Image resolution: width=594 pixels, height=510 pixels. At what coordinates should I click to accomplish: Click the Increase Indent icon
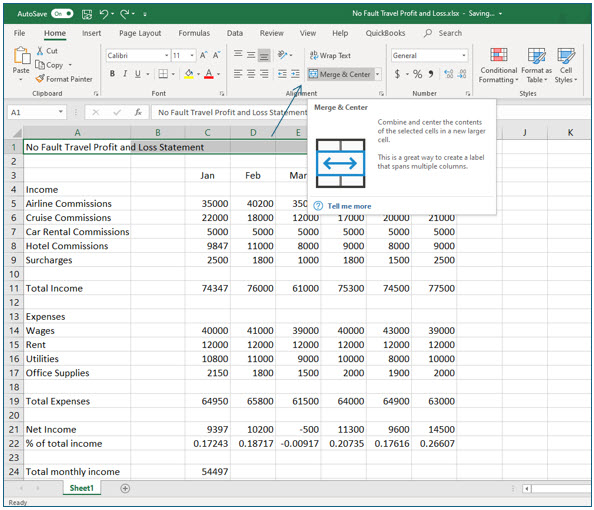point(295,74)
